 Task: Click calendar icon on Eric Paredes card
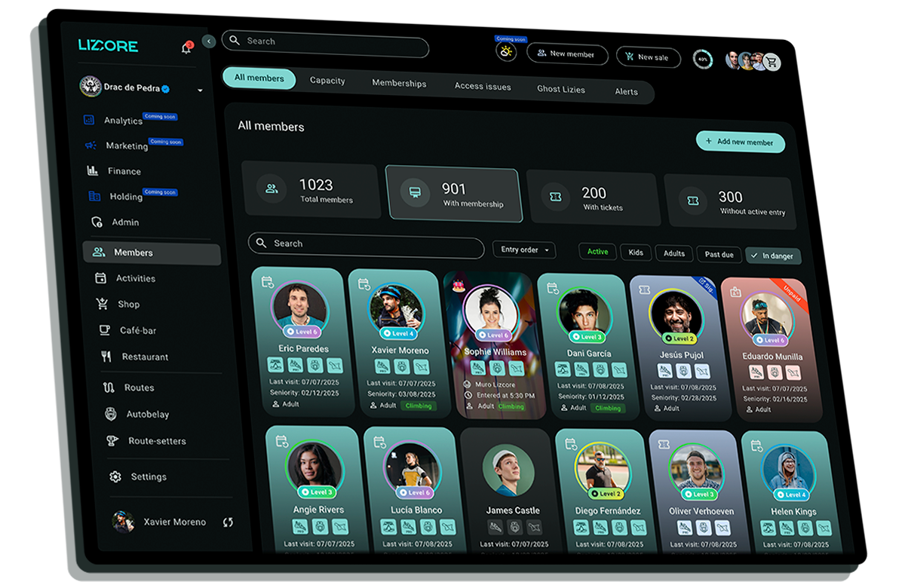267,282
